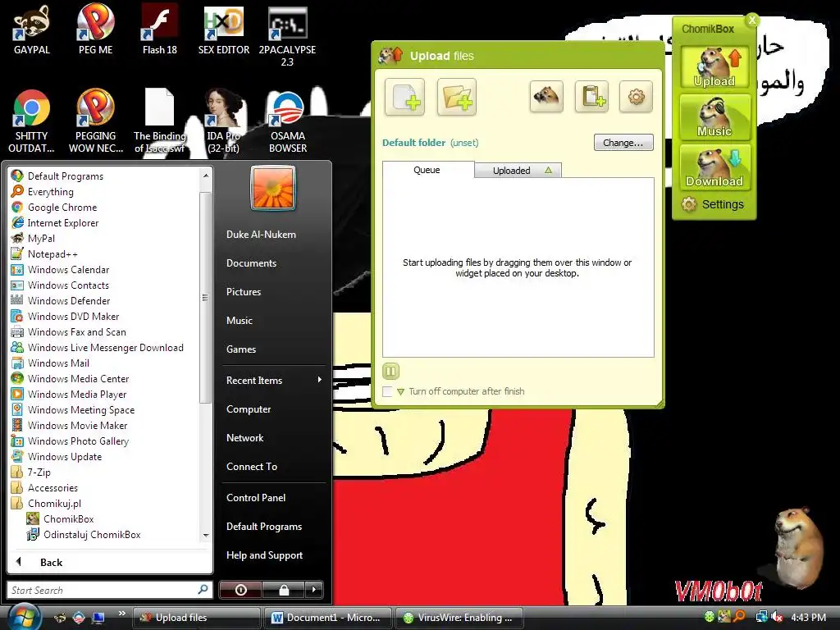Expand the quick launch overflow chevron
This screenshot has width=840, height=630.
click(122, 613)
